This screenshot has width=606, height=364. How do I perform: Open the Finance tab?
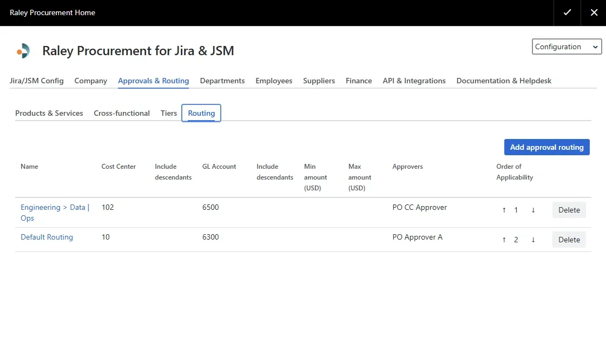359,81
